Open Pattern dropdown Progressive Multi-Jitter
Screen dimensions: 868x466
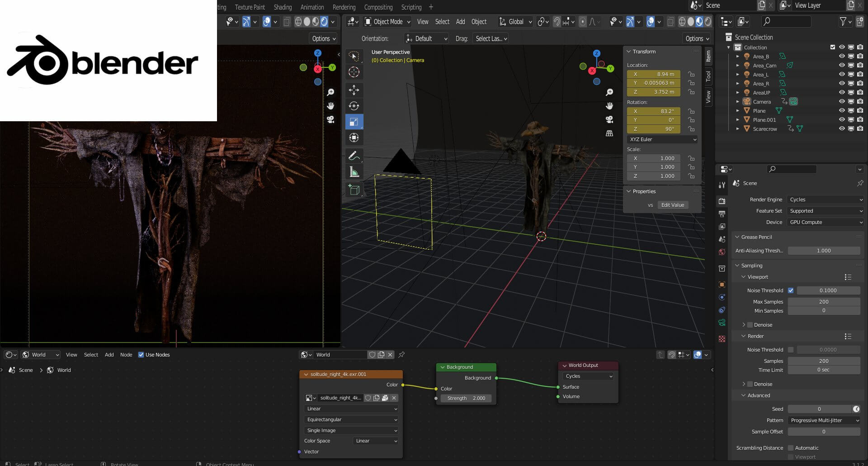point(824,420)
